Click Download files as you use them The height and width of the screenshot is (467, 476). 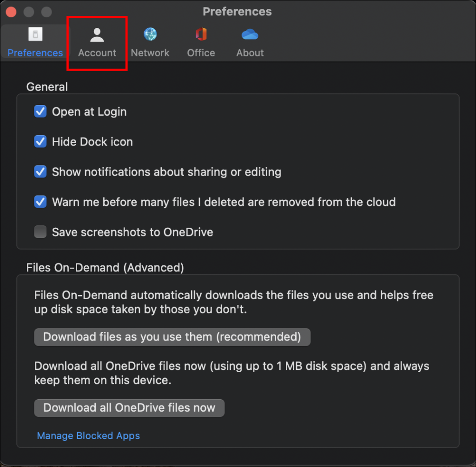click(172, 337)
